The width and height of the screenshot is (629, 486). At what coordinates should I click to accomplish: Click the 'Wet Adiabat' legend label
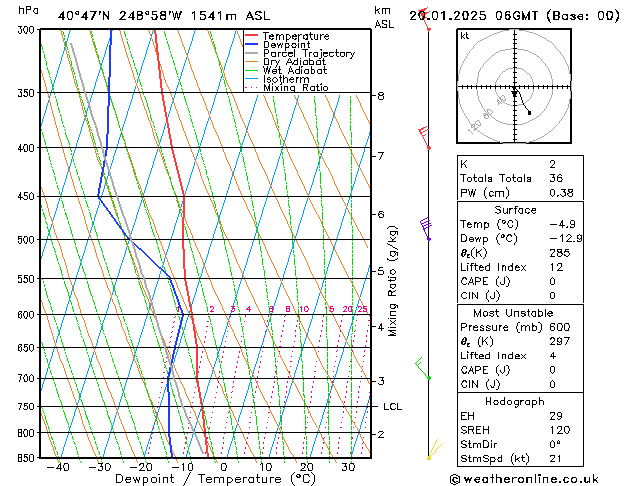tap(295, 71)
